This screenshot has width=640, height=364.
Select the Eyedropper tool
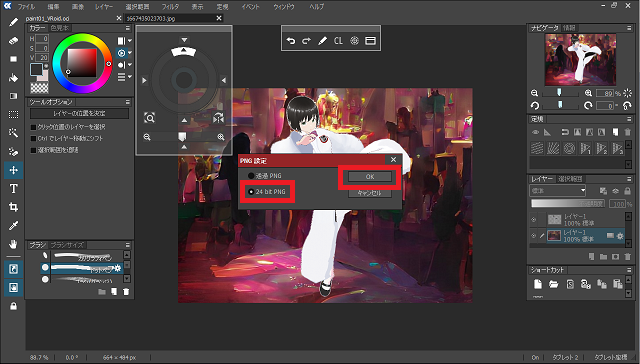[13, 226]
